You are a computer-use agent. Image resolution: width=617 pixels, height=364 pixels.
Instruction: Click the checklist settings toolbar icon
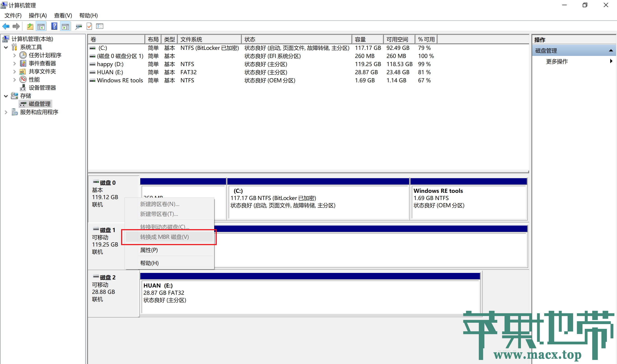[x=100, y=26]
